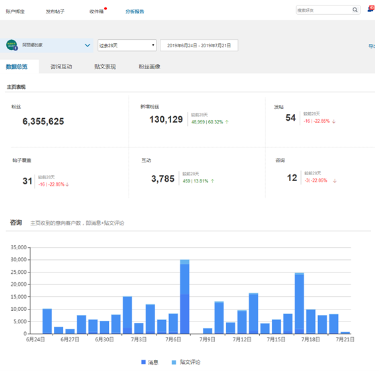This screenshot has width=379, height=371.
Task: Click the red dot beside 收件箱
Action: (106, 9)
